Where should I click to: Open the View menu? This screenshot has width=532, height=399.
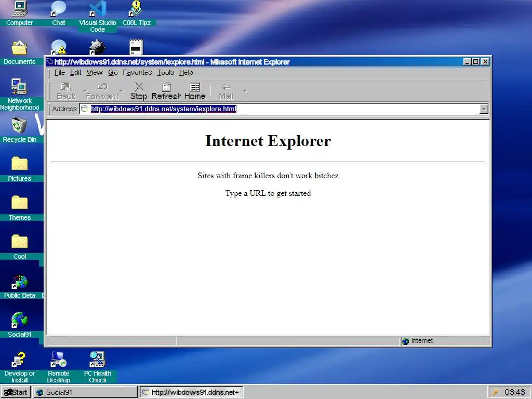tap(95, 72)
